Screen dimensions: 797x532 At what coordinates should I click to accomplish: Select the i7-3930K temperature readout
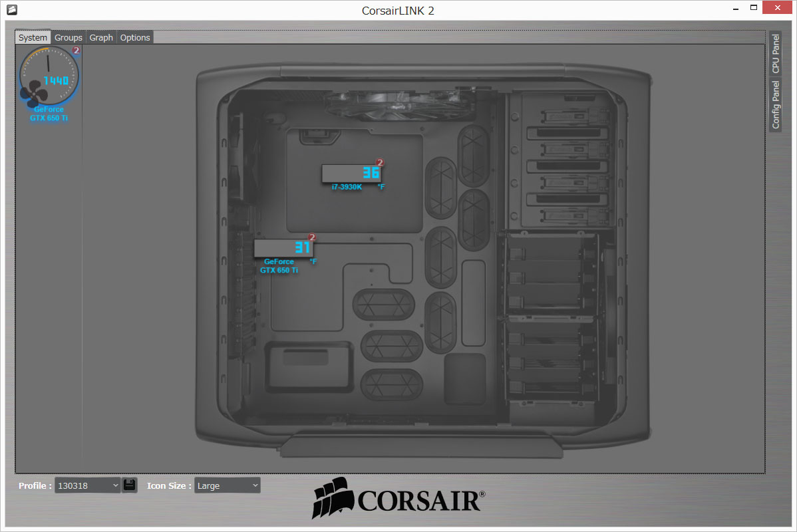tap(352, 174)
